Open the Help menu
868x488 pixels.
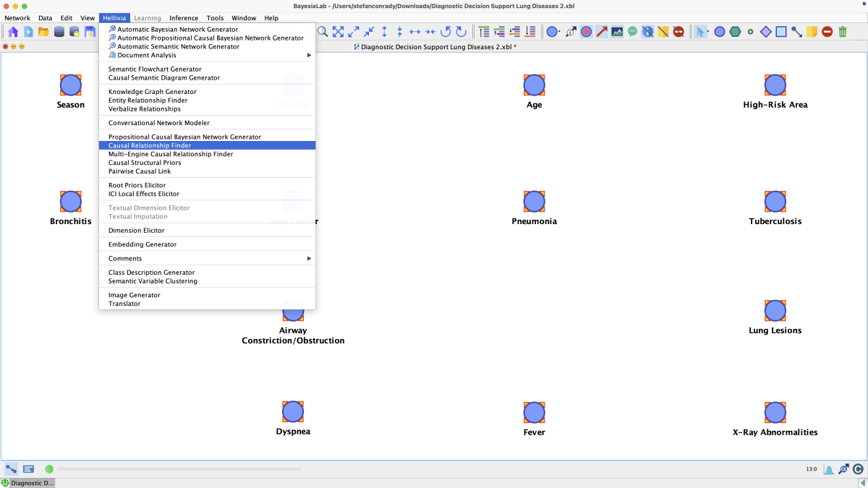[x=271, y=18]
